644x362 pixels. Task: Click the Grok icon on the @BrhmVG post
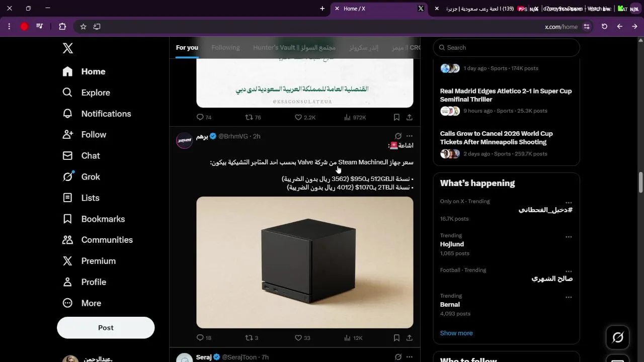tap(398, 136)
